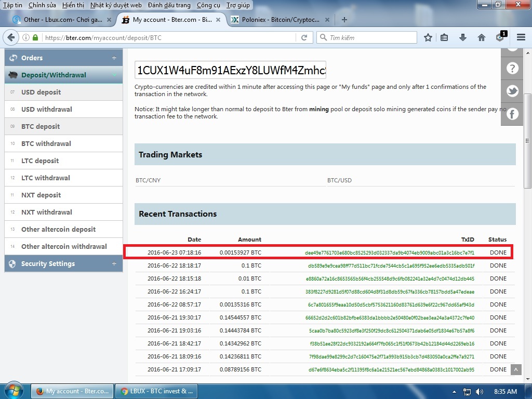Open TxID starting with 383f8227d9281

click(x=390, y=291)
